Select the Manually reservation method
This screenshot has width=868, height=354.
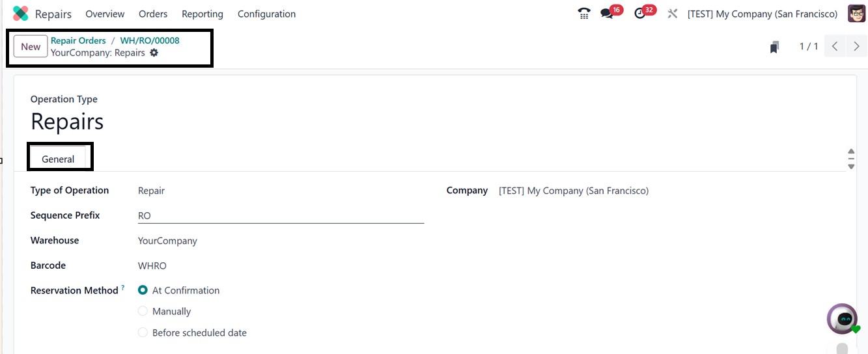pyautogui.click(x=143, y=312)
